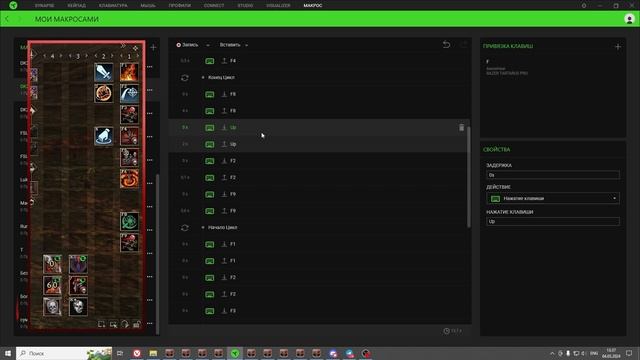Open settings gear in title bar

(584, 6)
